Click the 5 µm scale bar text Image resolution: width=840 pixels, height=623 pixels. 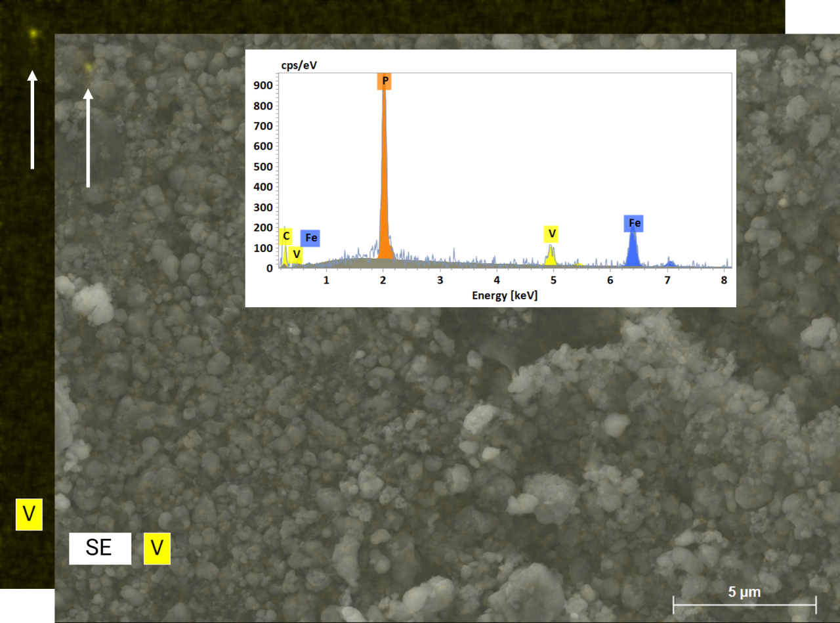[744, 591]
